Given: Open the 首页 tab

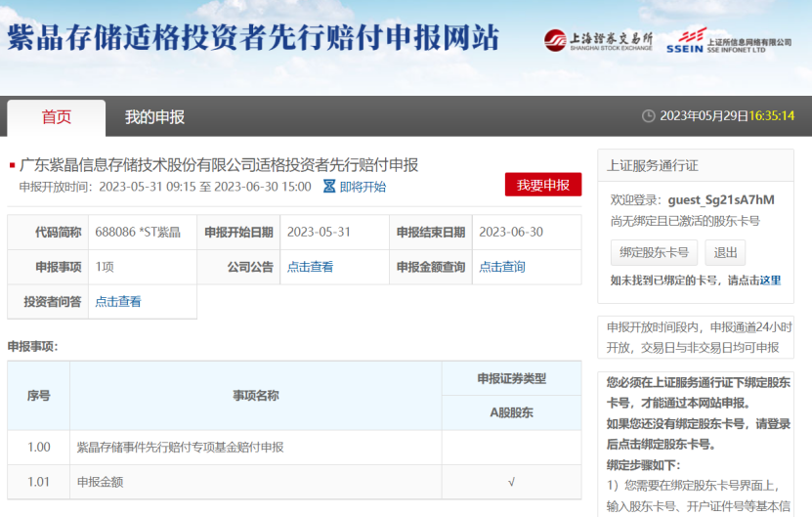Looking at the screenshot, I should (57, 117).
